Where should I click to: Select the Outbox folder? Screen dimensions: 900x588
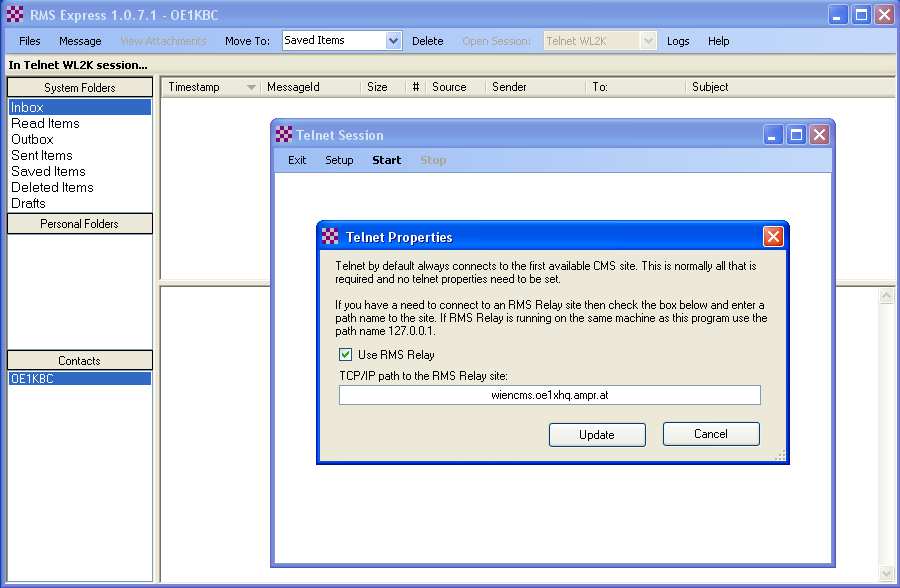point(80,140)
